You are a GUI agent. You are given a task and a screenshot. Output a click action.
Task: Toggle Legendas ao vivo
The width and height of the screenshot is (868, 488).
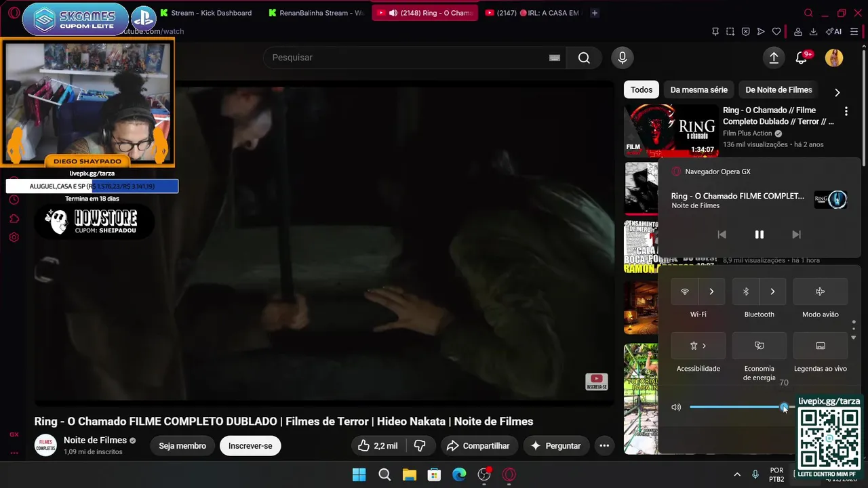pos(821,346)
